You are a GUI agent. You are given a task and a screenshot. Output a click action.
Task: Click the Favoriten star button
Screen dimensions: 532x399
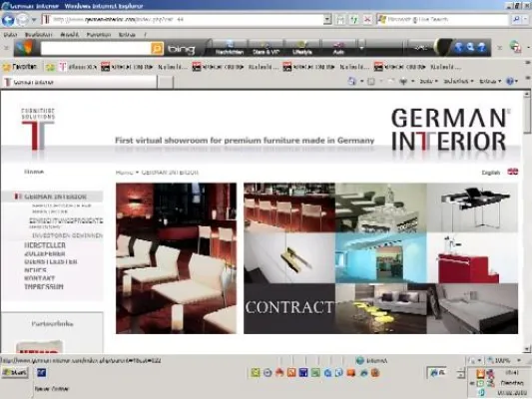pos(20,67)
